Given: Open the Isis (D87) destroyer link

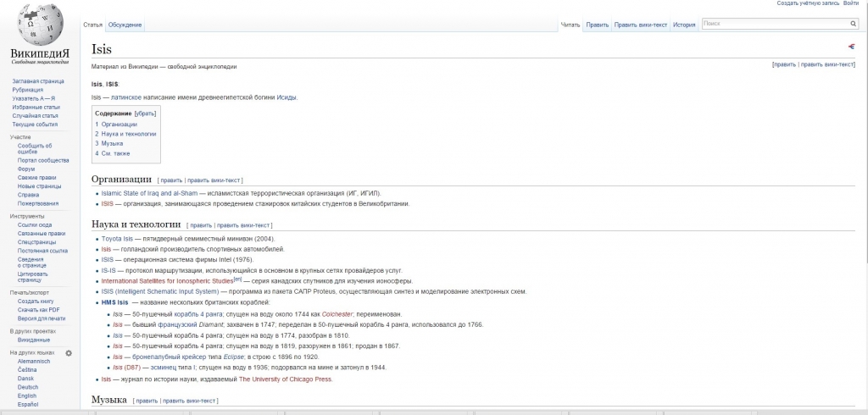Looking at the screenshot, I should 127,368.
